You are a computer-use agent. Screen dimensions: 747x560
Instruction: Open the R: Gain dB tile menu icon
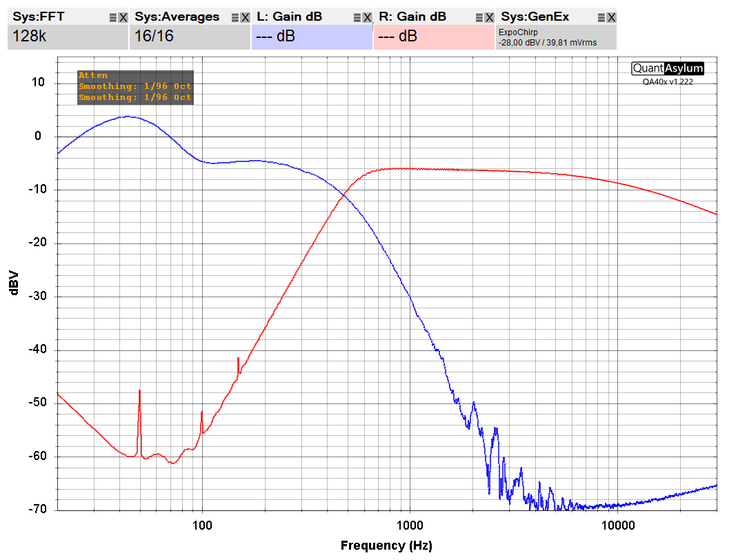479,18
